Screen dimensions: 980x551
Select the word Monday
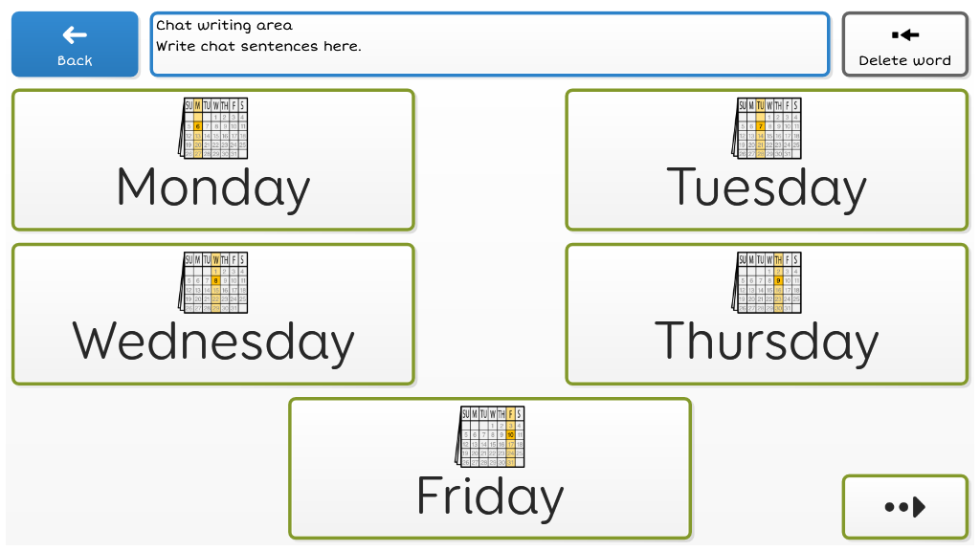213,187
